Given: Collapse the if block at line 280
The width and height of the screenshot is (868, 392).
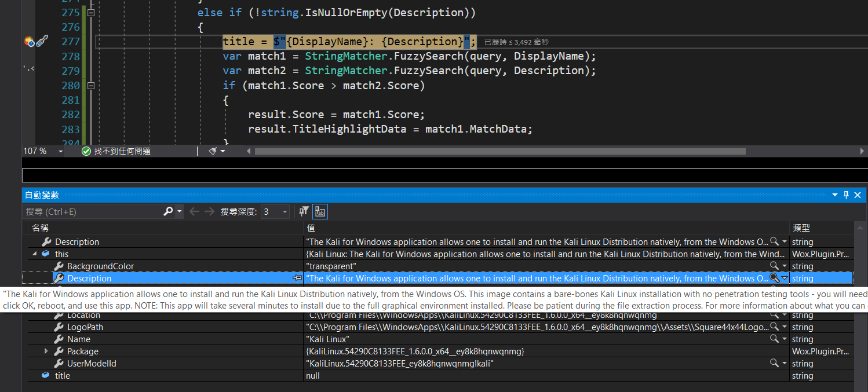Looking at the screenshot, I should 90,85.
